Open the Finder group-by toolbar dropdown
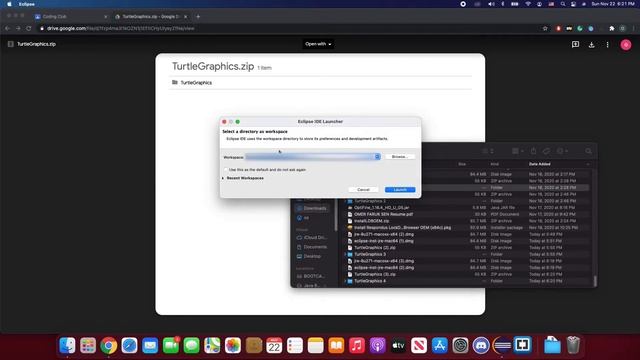This screenshot has width=640, height=360. (518, 151)
